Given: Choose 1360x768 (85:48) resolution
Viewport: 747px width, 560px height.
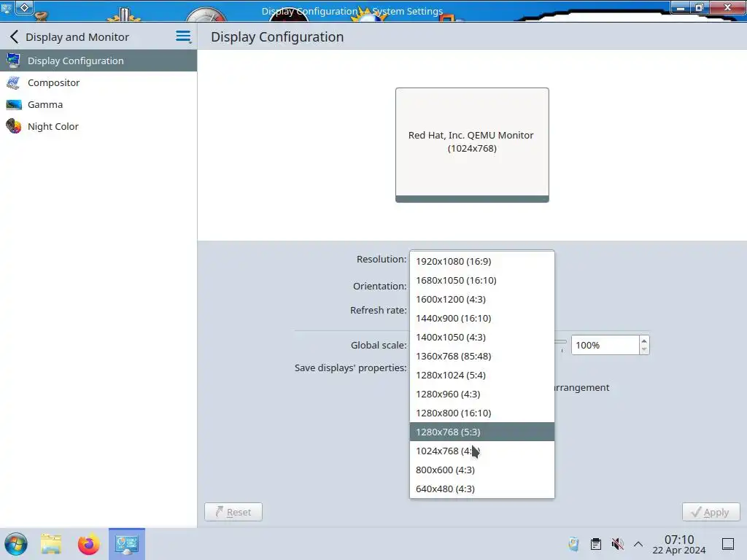Looking at the screenshot, I should [481, 356].
